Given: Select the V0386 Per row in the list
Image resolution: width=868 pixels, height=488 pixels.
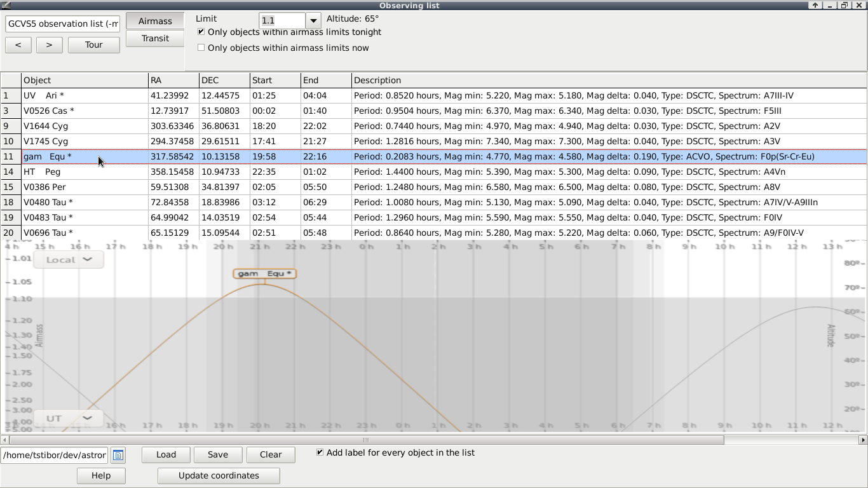Looking at the screenshot, I should tap(44, 187).
